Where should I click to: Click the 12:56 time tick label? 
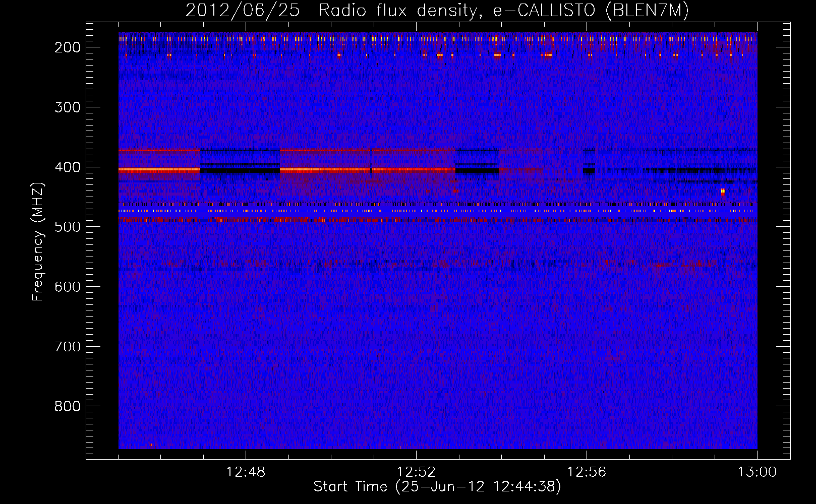pos(587,472)
